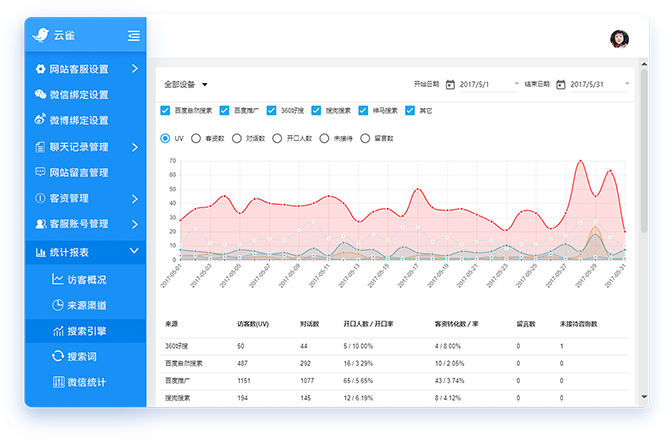Open the 访客概况 submenu item
The height and width of the screenshot is (445, 665).
pyautogui.click(x=86, y=280)
